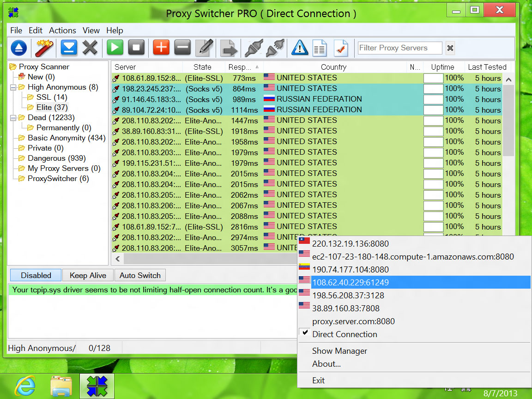Select the ProxySwitcher (6) folder
Image resolution: width=532 pixels, height=399 pixels.
[x=58, y=179]
